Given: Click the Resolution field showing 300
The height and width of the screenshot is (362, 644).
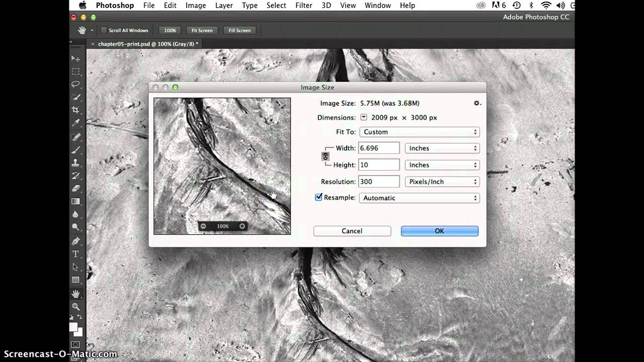Looking at the screenshot, I should click(x=379, y=182).
